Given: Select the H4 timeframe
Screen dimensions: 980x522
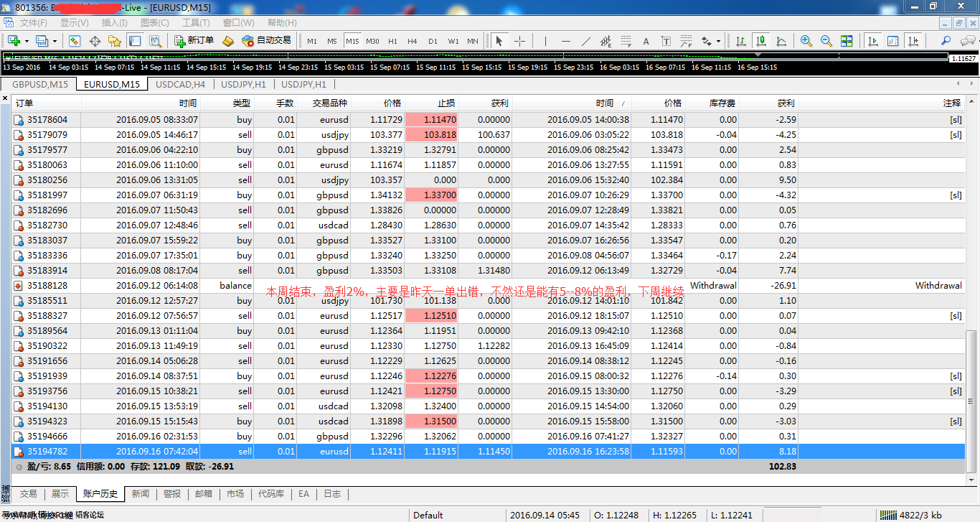Looking at the screenshot, I should pyautogui.click(x=413, y=41).
